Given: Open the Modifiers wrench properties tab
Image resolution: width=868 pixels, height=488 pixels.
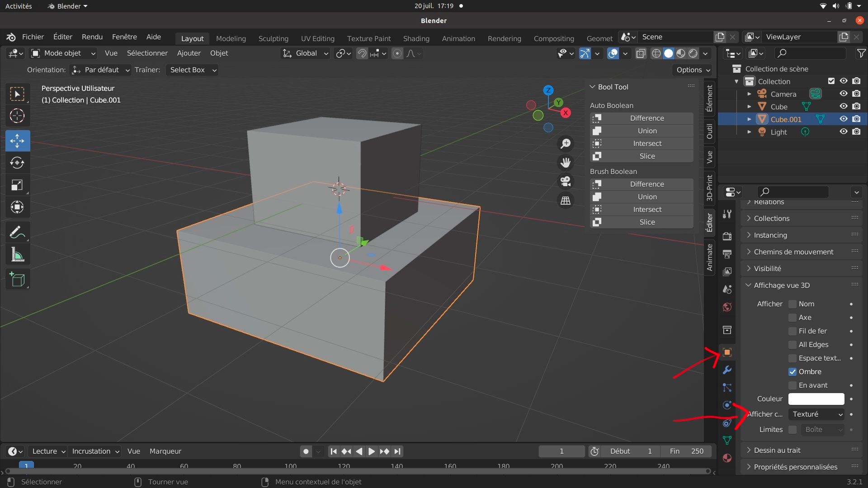Looking at the screenshot, I should (727, 370).
